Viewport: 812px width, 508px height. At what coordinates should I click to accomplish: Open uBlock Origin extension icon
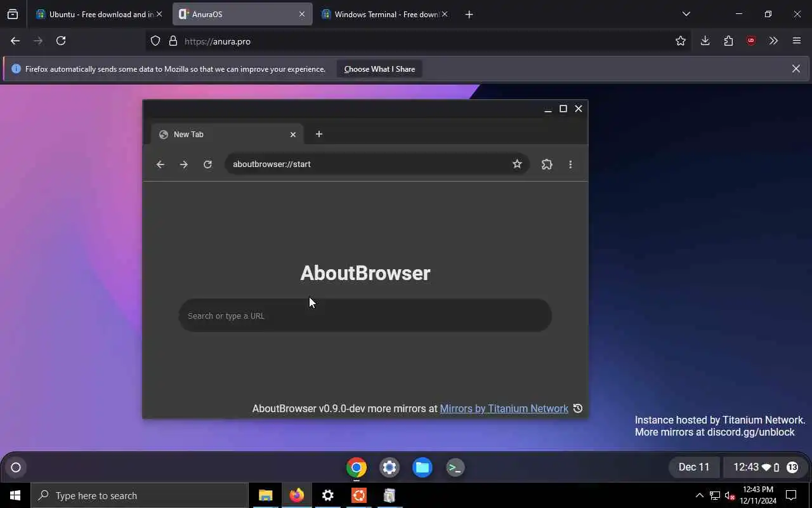click(x=751, y=41)
